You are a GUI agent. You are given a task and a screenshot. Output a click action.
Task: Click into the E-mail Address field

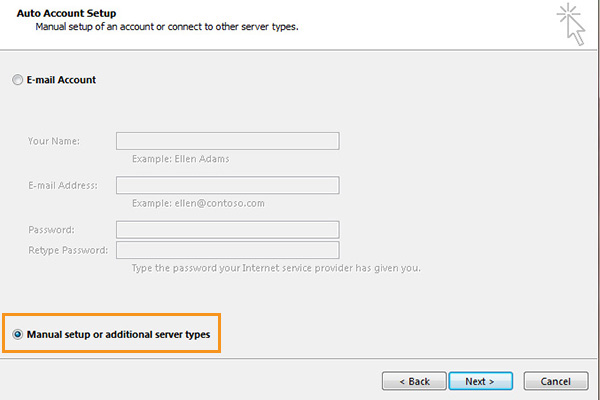pos(228,185)
